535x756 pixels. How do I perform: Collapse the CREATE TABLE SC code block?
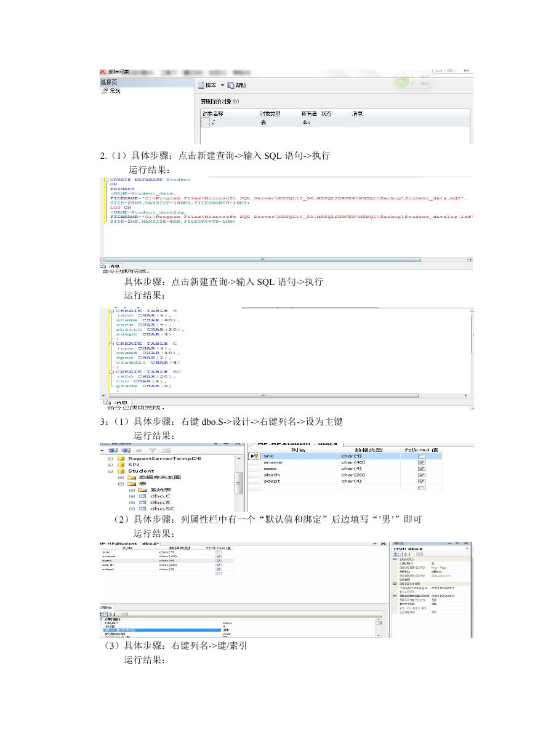coord(113,372)
